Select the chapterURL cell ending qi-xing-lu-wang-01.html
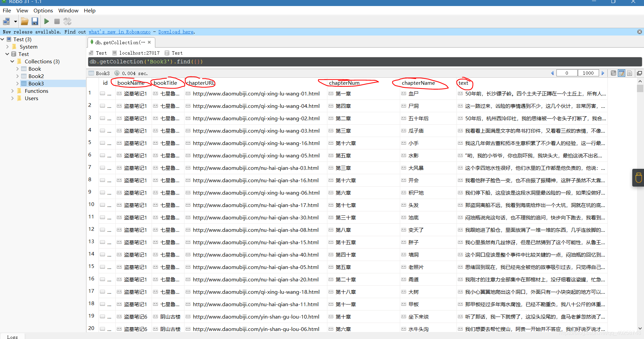This screenshot has width=644, height=339. point(256,94)
